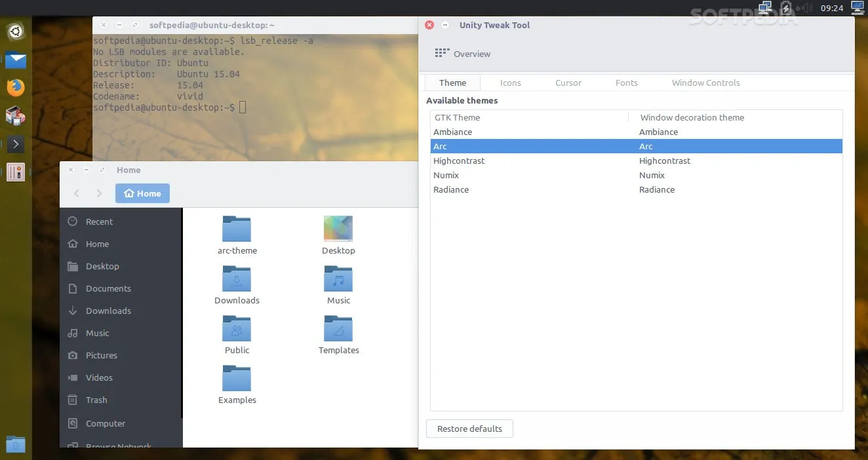Click the volume indicator in the top panel
Viewport: 868px width, 460px height.
(803, 8)
